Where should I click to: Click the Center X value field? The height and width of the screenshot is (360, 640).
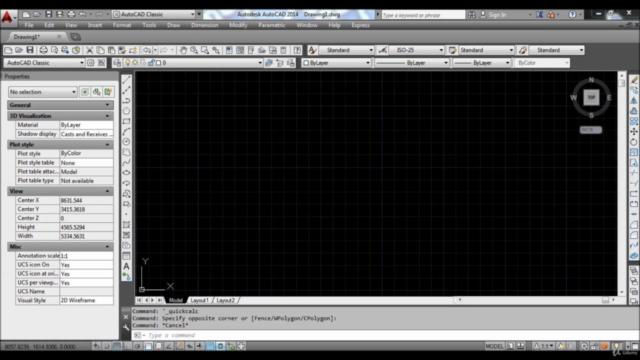coord(86,200)
